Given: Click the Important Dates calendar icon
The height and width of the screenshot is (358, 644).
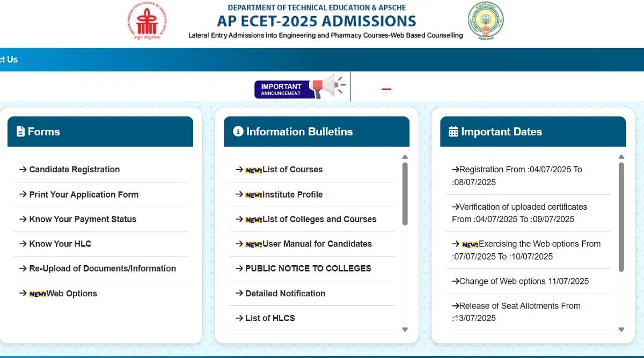Looking at the screenshot, I should pos(453,131).
